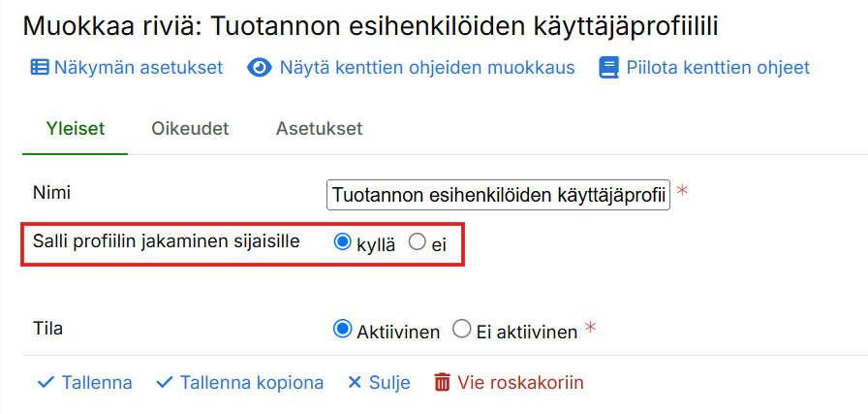Image resolution: width=868 pixels, height=414 pixels.
Task: Open Näkymän asetukset link
Action: point(139,68)
